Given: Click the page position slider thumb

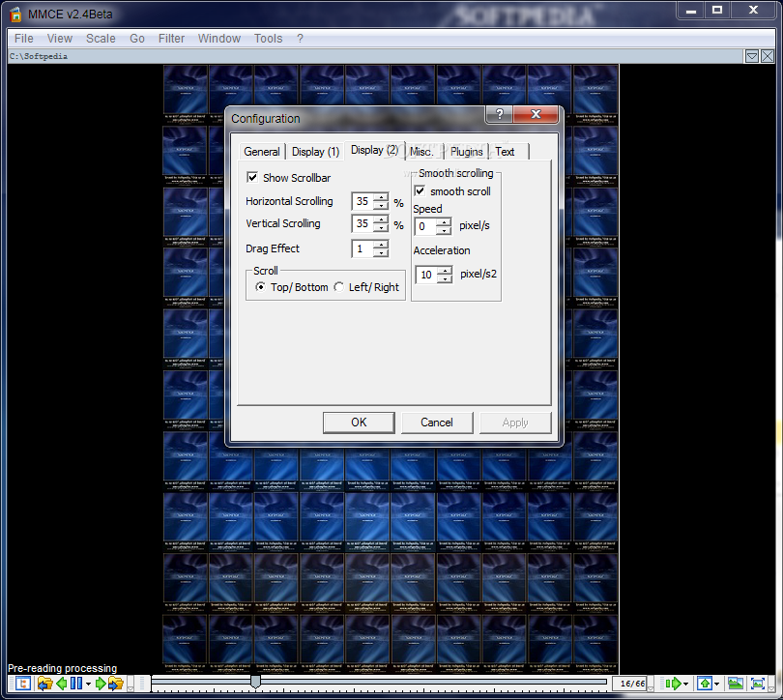Looking at the screenshot, I should point(255,682).
